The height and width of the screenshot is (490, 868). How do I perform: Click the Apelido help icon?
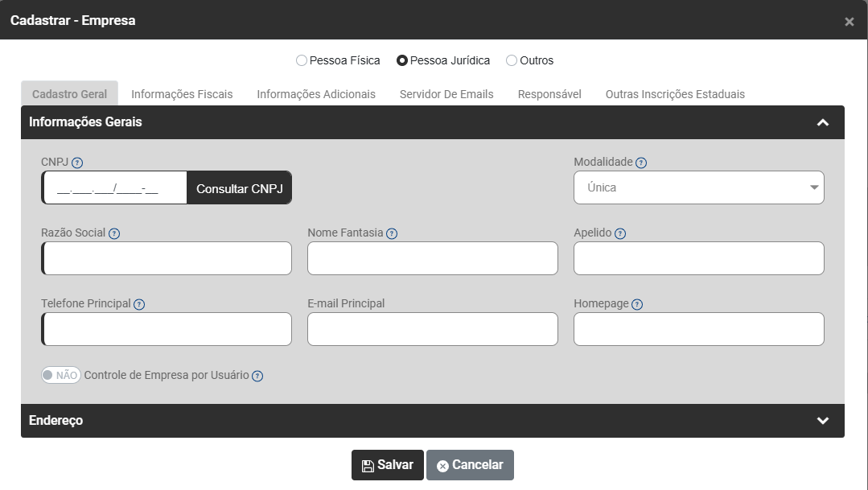pos(620,234)
